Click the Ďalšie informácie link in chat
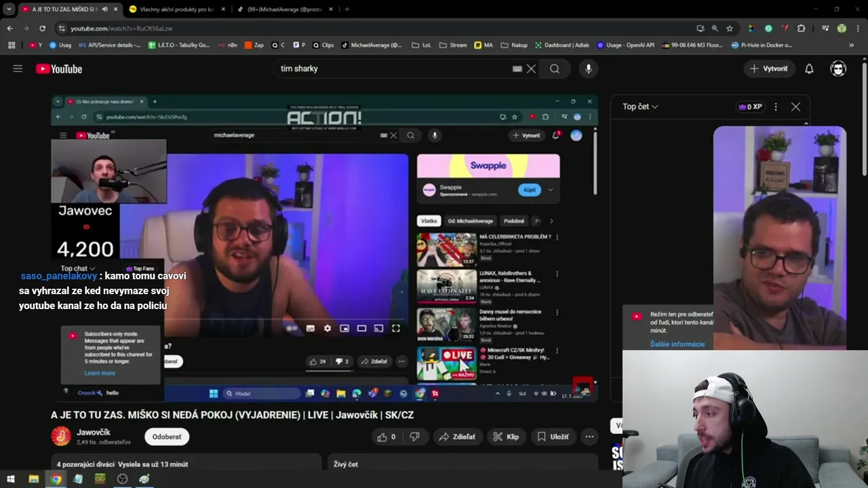The width and height of the screenshot is (868, 488). [x=677, y=344]
